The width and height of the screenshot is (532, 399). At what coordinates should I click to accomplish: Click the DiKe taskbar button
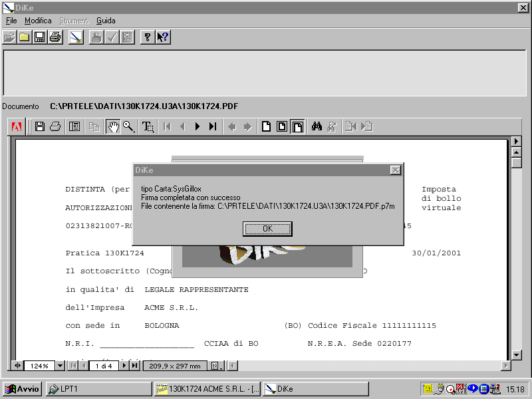tap(315, 389)
